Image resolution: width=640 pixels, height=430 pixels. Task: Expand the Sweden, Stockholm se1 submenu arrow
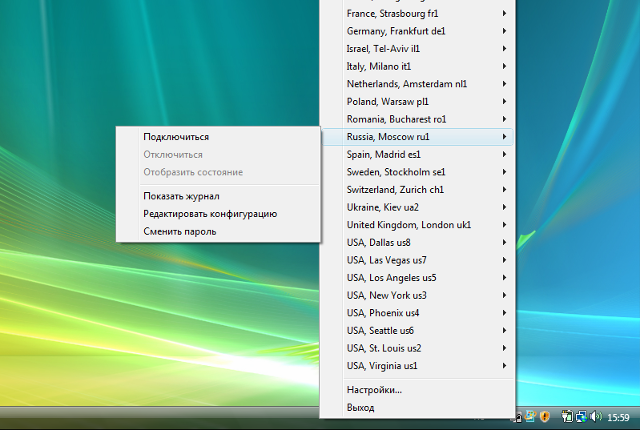[x=504, y=172]
